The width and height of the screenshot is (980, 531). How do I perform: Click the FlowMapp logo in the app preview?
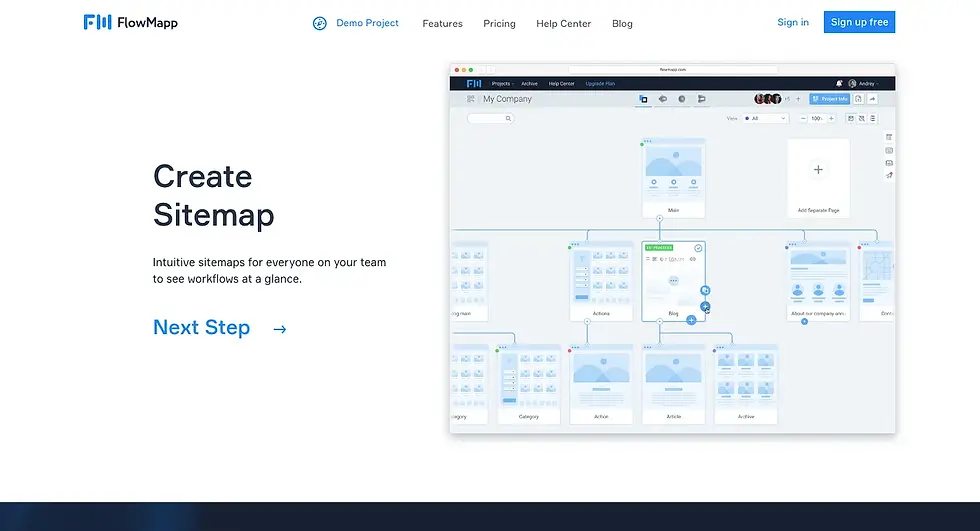(474, 84)
